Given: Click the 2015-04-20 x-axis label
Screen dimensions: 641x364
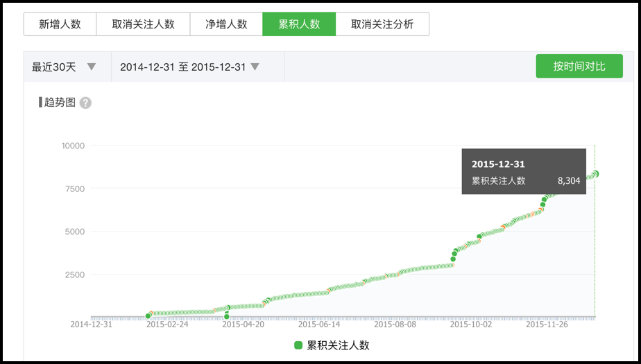Looking at the screenshot, I should click(243, 324).
